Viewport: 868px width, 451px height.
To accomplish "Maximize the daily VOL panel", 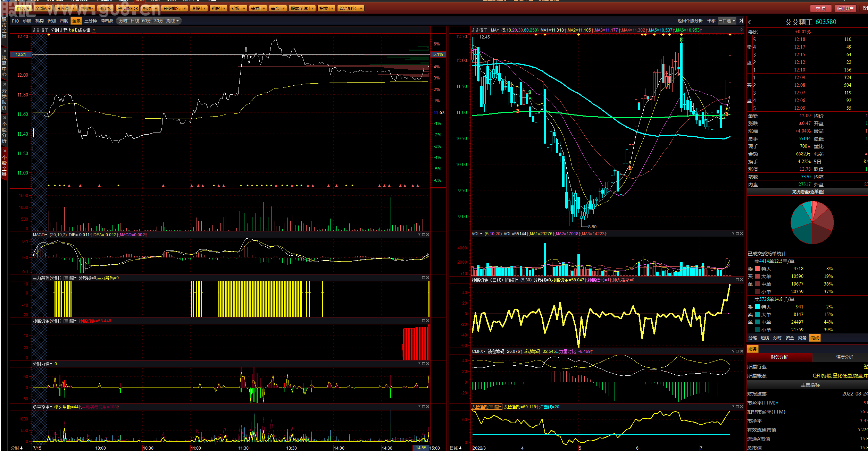I will coord(737,234).
